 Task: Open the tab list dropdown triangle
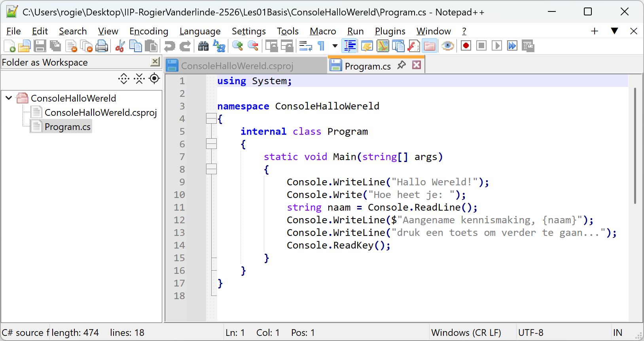click(614, 31)
